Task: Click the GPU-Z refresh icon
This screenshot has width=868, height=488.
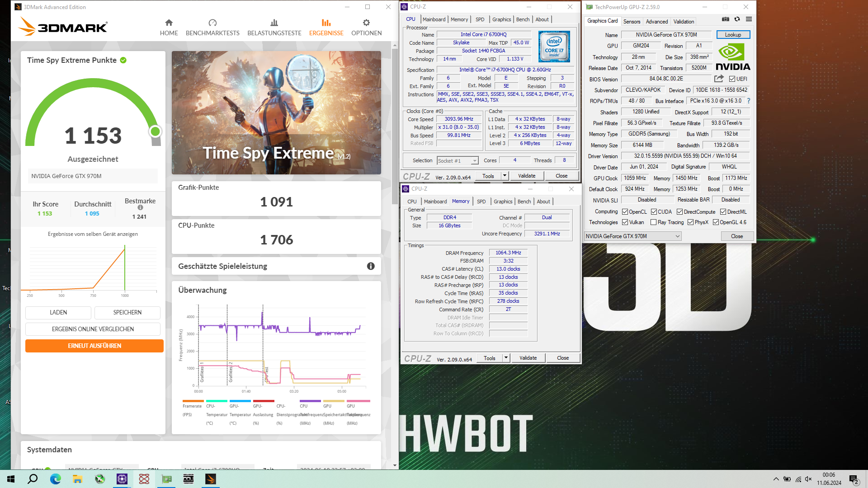Action: [x=737, y=19]
